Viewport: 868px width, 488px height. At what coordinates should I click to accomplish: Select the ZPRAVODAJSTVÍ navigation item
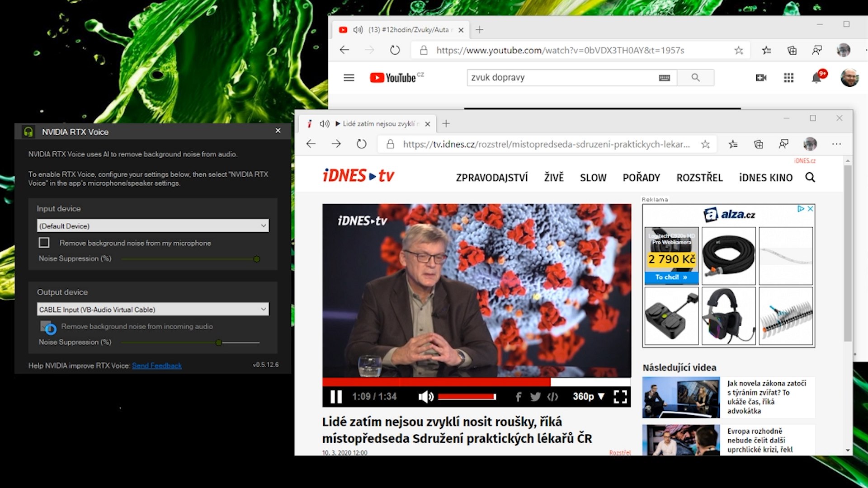coord(491,178)
